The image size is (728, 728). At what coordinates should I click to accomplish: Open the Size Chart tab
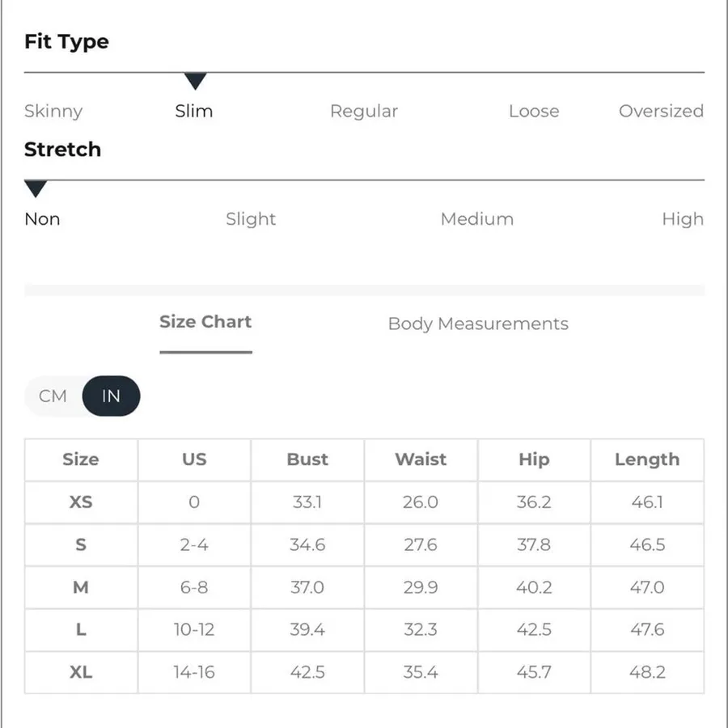tap(205, 322)
